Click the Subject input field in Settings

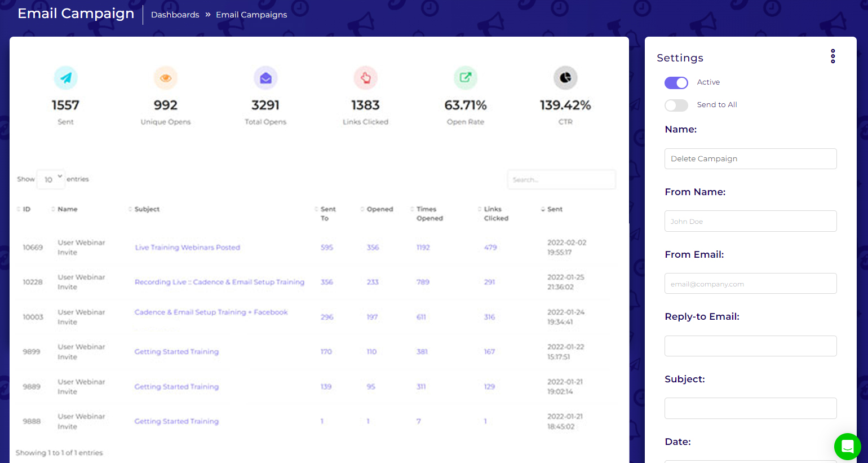[750, 408]
